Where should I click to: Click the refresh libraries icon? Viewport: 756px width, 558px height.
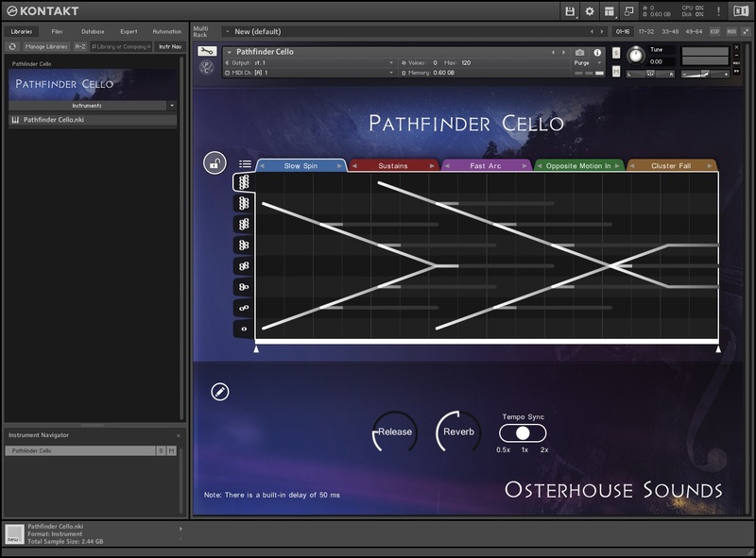(12, 45)
